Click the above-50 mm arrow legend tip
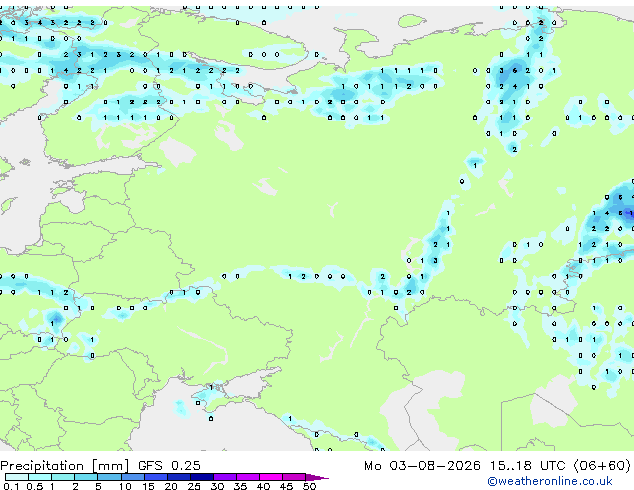The image size is (634, 490). [317, 477]
